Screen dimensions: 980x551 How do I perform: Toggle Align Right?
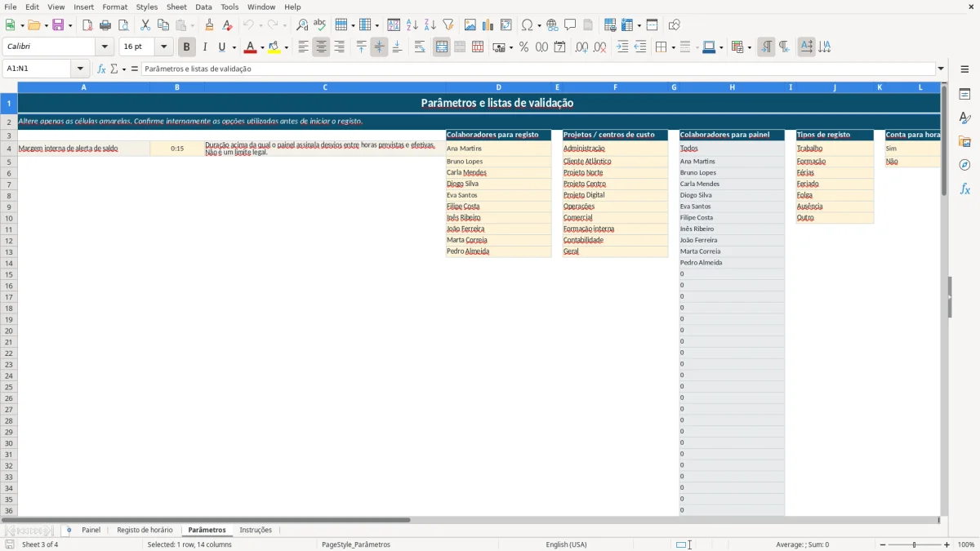[x=339, y=47]
